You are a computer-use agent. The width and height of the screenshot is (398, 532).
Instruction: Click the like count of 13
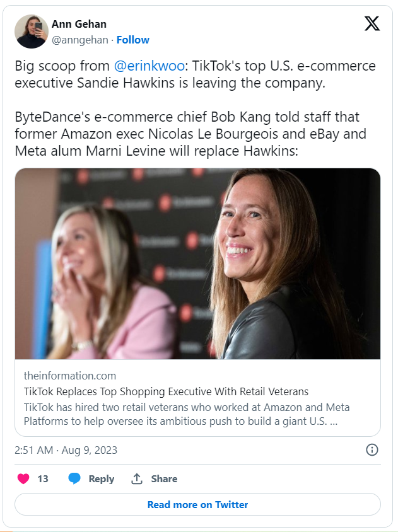coord(43,479)
